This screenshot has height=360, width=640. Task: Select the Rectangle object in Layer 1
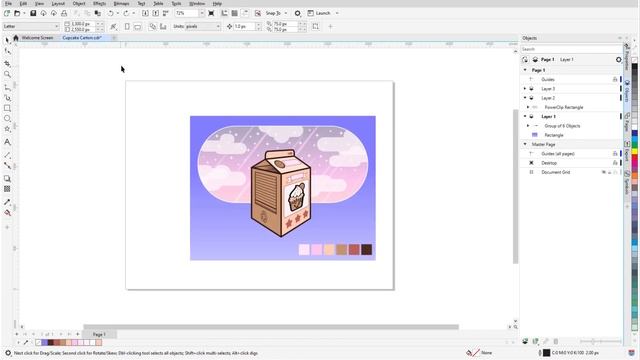(554, 135)
